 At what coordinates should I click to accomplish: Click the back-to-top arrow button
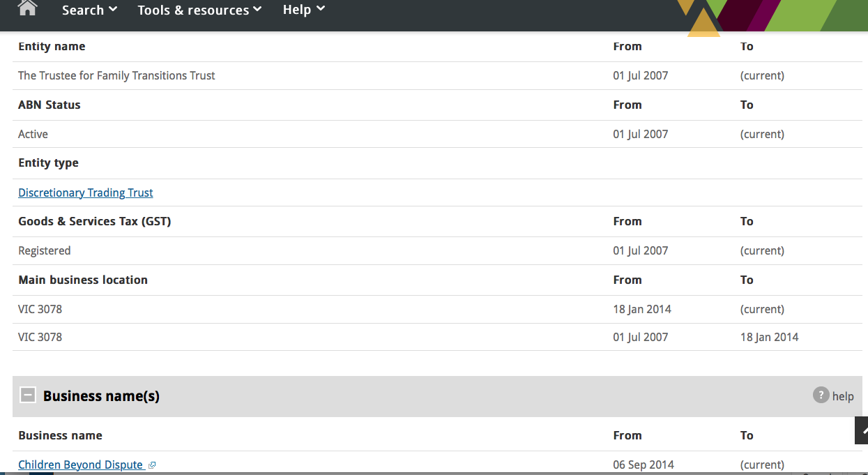(x=862, y=430)
